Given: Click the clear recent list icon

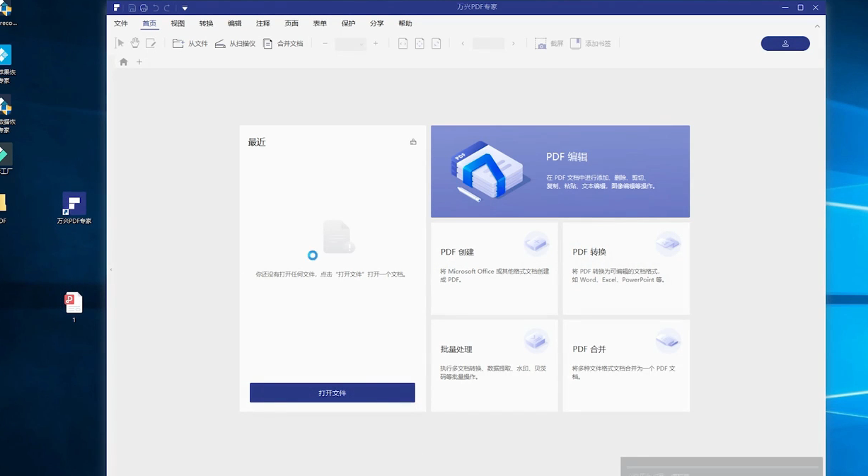Looking at the screenshot, I should pos(413,142).
